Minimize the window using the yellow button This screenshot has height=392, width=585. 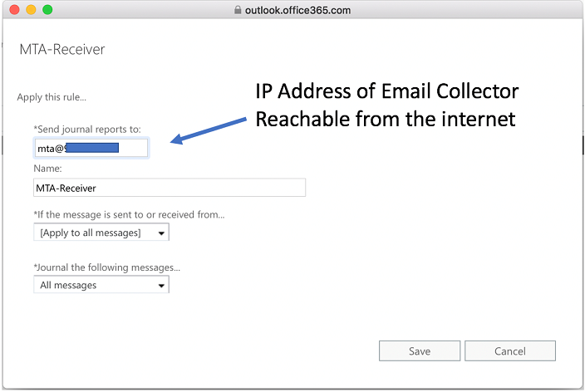click(31, 10)
